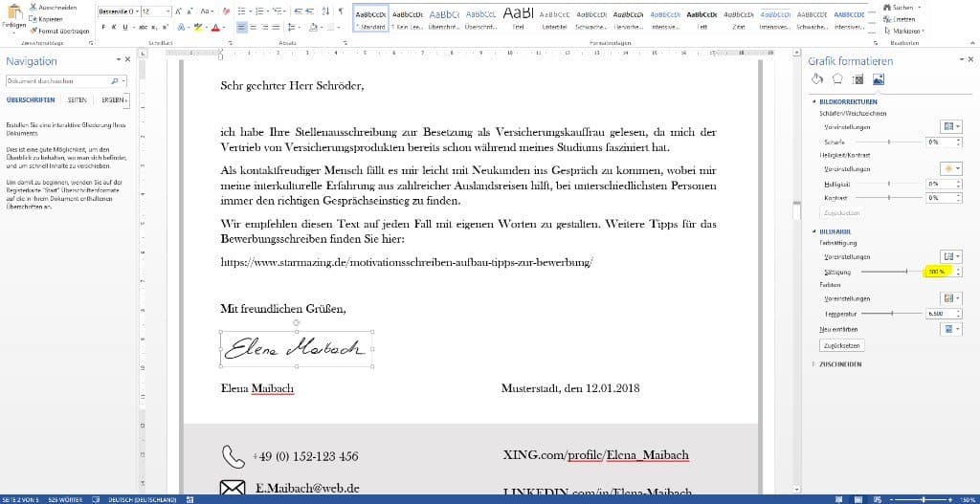Viewport: 980px width, 504px height.
Task: Toggle strikethrough (abc) formatting
Action: (x=144, y=28)
